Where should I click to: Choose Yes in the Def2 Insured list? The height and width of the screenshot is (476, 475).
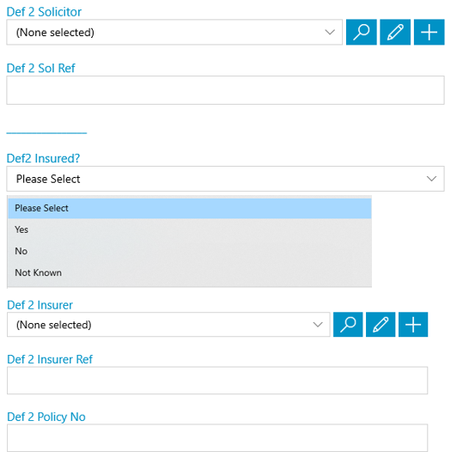pyautogui.click(x=190, y=229)
